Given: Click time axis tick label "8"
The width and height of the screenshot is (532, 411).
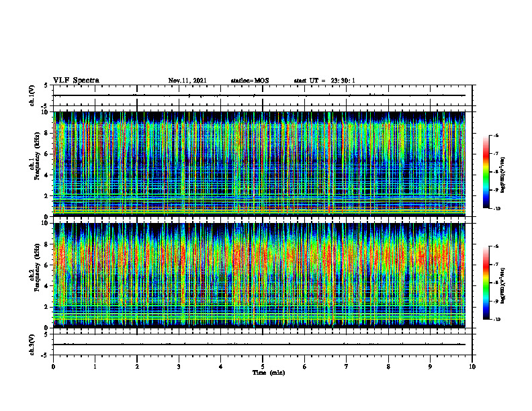Looking at the screenshot, I should tap(388, 367).
